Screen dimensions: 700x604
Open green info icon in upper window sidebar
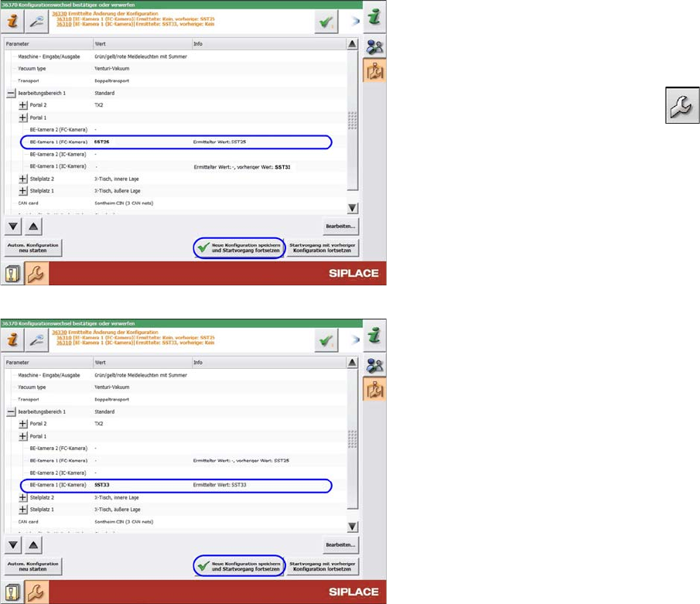(x=374, y=17)
